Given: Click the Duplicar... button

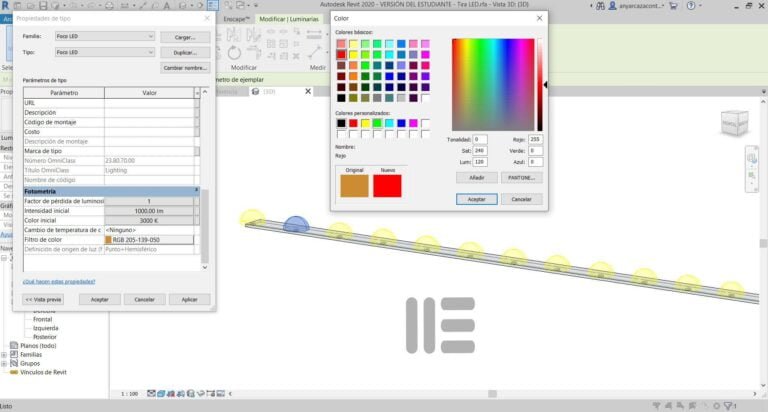Looking at the screenshot, I should coord(185,51).
